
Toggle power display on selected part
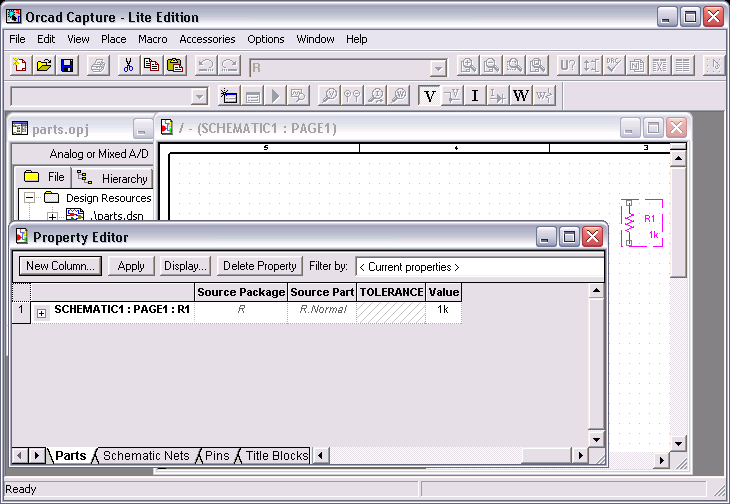544,96
